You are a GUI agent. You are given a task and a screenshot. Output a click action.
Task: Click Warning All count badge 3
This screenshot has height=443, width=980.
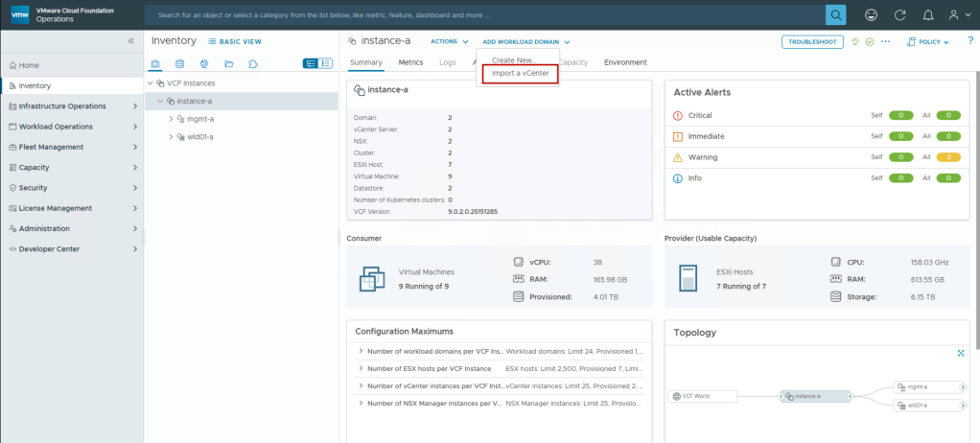[948, 157]
